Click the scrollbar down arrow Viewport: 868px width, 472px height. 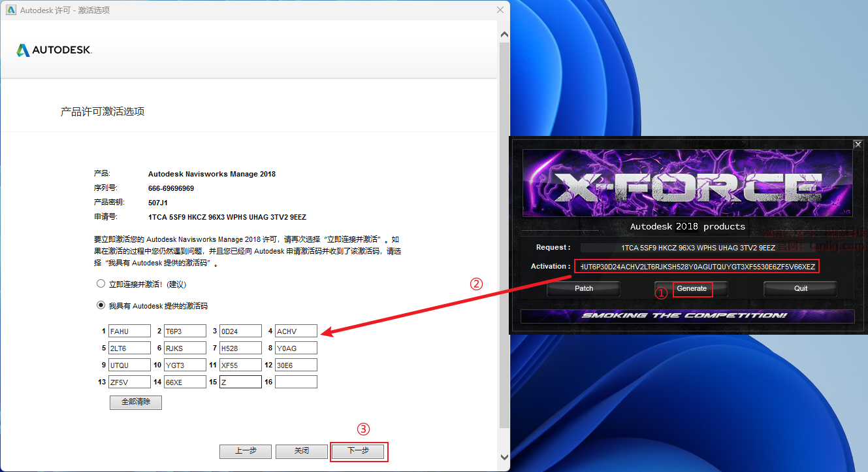click(504, 457)
